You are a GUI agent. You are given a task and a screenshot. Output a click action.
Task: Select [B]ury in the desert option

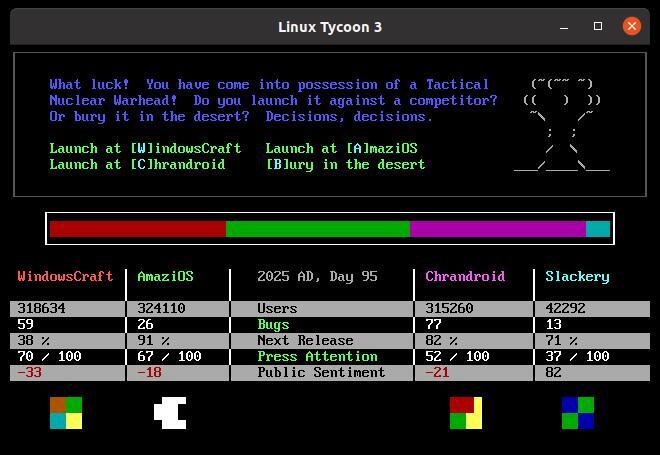345,164
